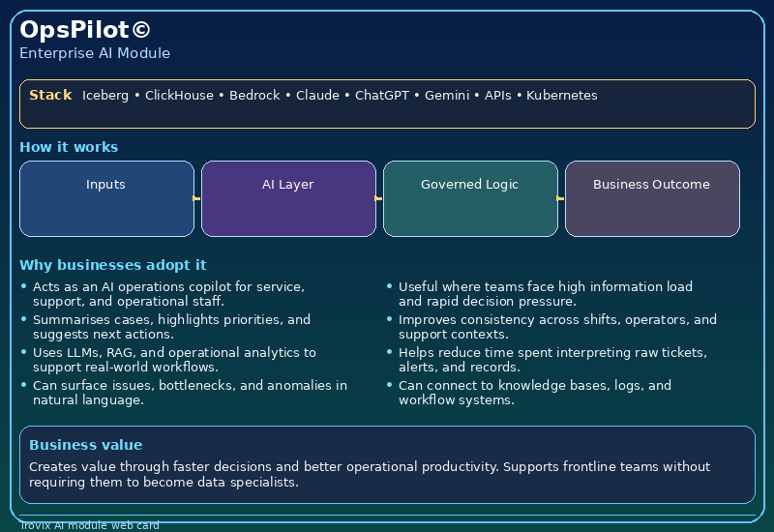Click the Business value heading
The image size is (774, 532).
point(85,445)
